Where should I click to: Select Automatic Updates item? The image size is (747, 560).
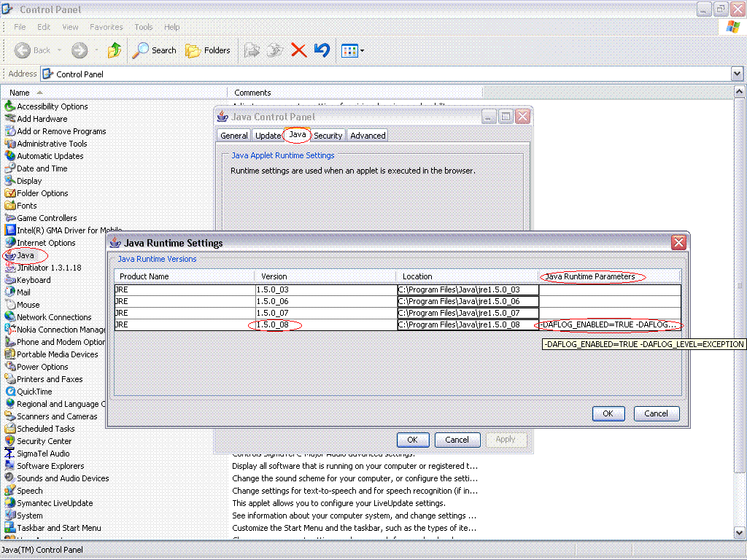tap(44, 156)
